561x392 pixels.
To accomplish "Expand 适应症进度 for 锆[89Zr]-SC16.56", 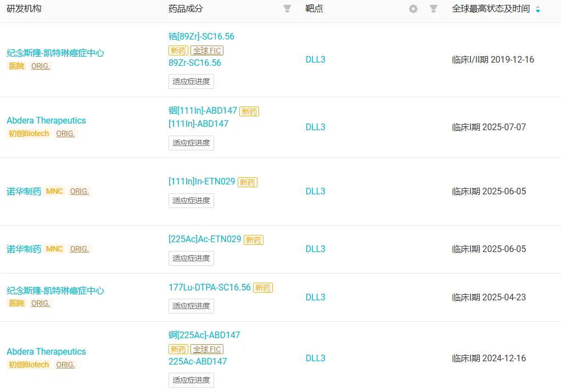I will point(191,81).
